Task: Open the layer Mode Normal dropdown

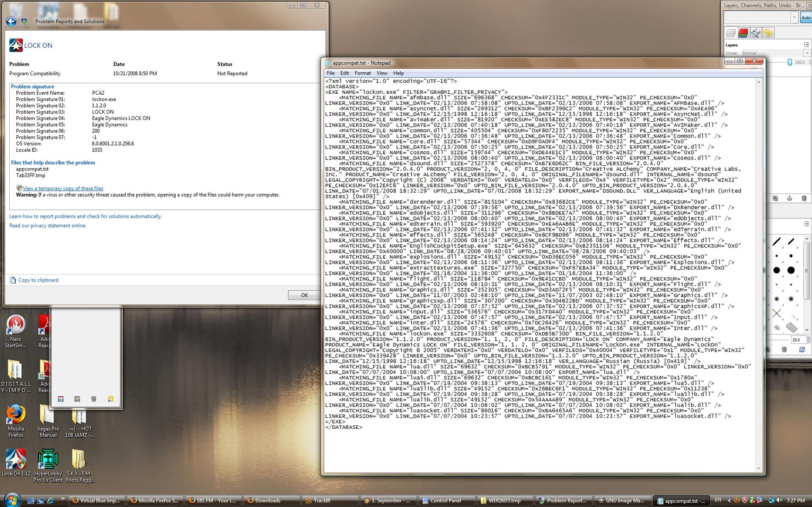Action: (x=806, y=53)
